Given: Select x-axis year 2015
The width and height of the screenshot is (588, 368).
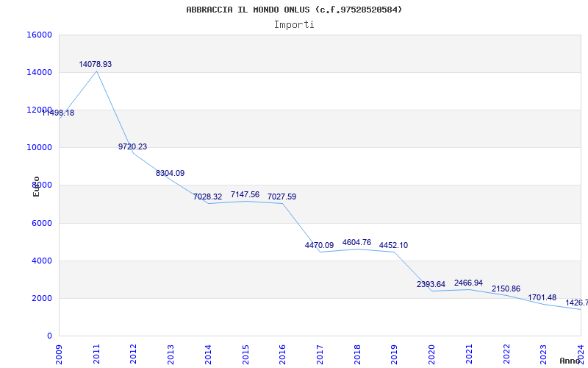Looking at the screenshot, I should [x=245, y=355].
